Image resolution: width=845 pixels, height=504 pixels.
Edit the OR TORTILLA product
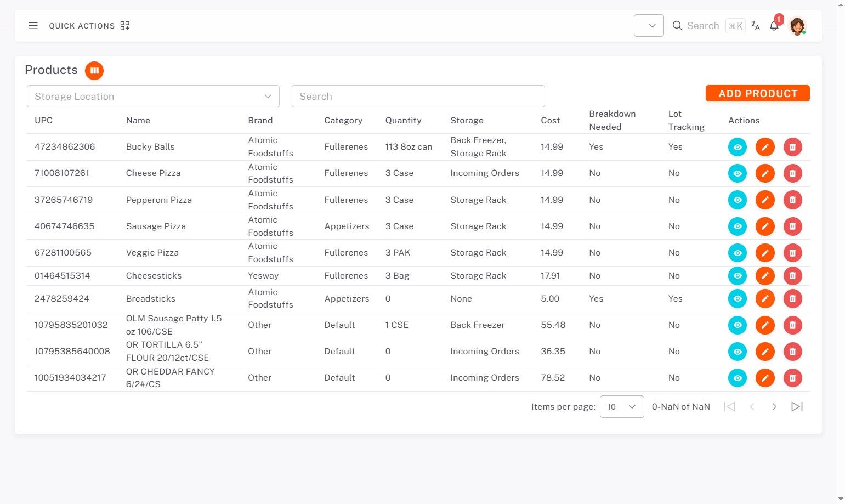tap(765, 352)
